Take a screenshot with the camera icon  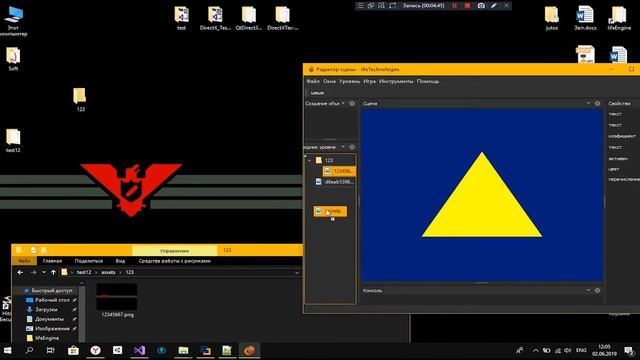[481, 6]
